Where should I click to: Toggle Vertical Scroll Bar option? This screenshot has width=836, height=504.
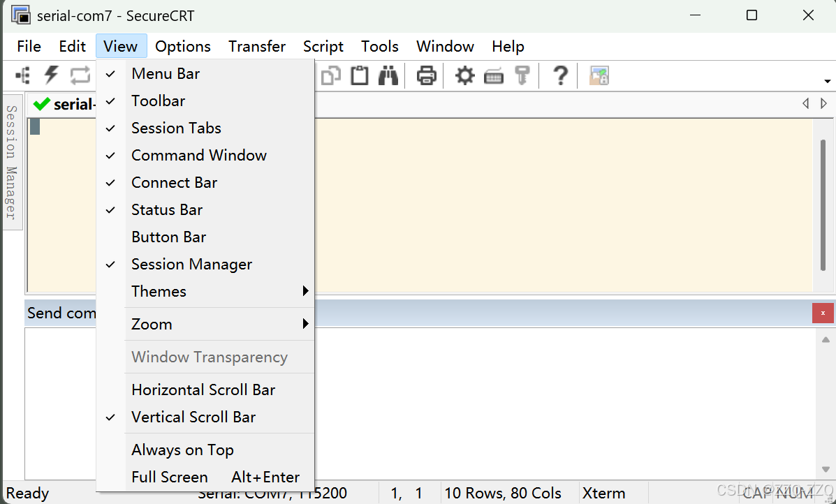click(x=205, y=417)
